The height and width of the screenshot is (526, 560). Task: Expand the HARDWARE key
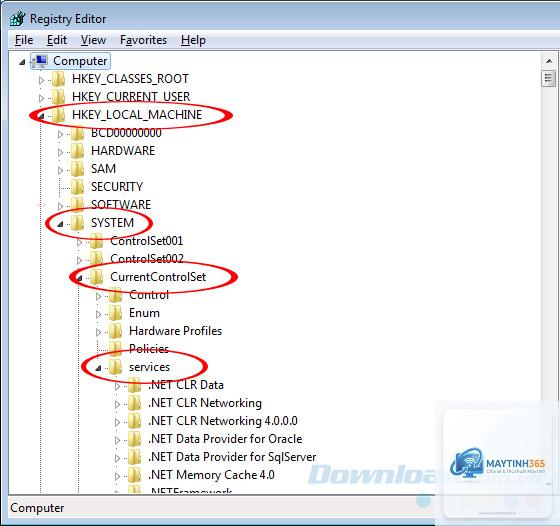point(60,152)
